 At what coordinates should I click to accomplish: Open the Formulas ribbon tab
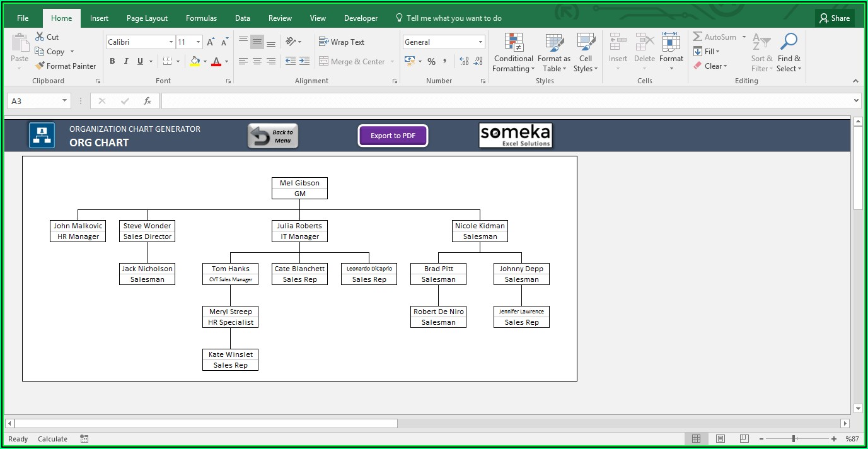201,18
